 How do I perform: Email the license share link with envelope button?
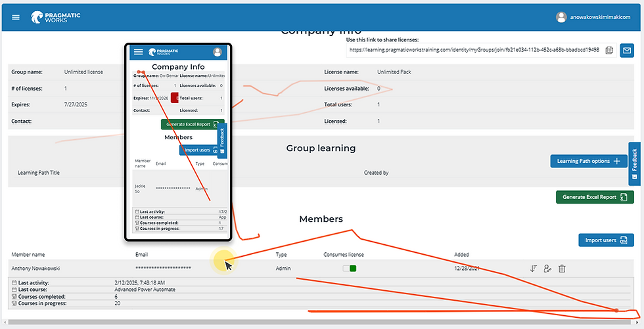pyautogui.click(x=627, y=51)
